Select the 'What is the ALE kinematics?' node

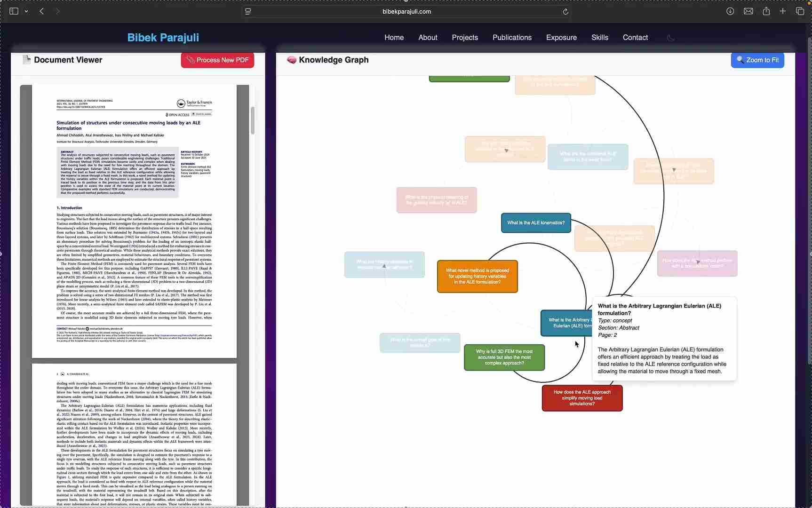[536, 223]
